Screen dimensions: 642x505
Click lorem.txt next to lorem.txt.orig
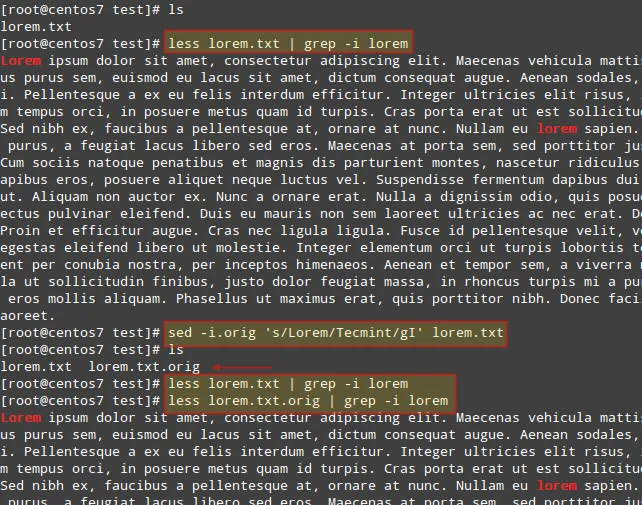pos(36,367)
